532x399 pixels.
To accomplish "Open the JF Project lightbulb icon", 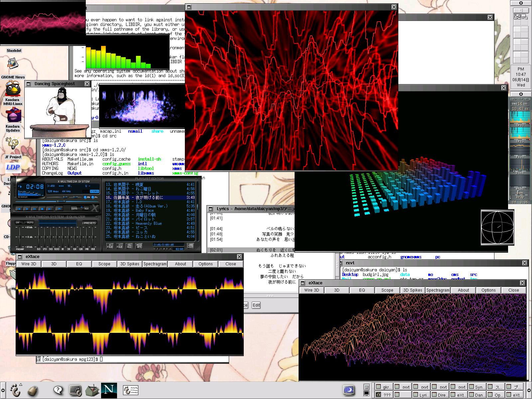I will 13,147.
